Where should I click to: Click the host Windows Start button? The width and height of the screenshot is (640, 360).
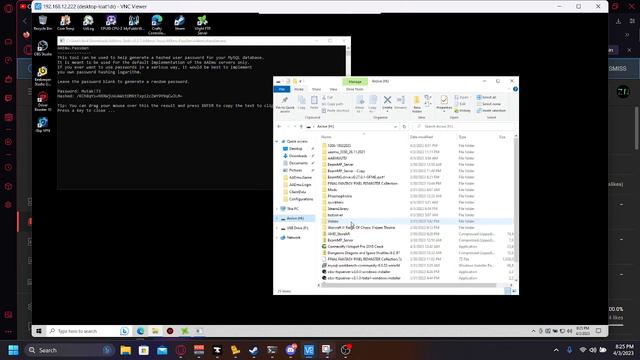13,350
